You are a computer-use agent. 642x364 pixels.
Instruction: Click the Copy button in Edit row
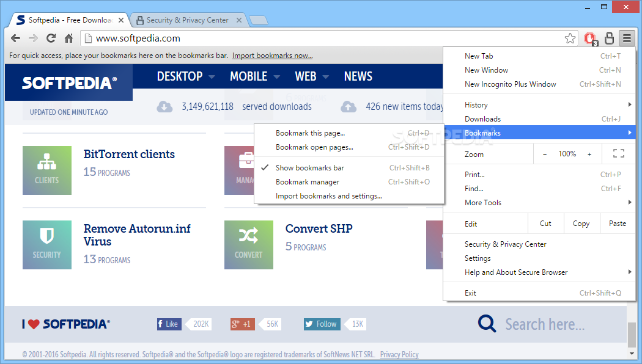click(581, 224)
